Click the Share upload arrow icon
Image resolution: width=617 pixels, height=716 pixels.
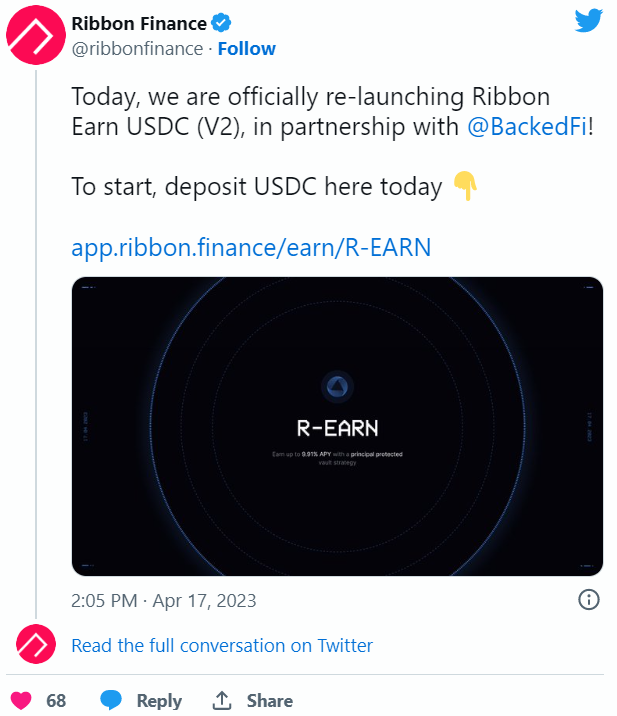222,700
